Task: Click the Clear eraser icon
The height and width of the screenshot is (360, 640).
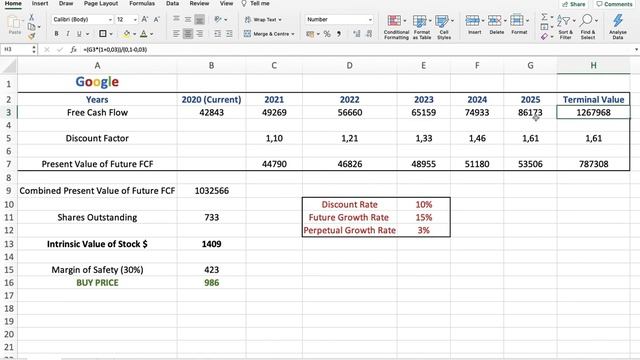Action: click(544, 36)
